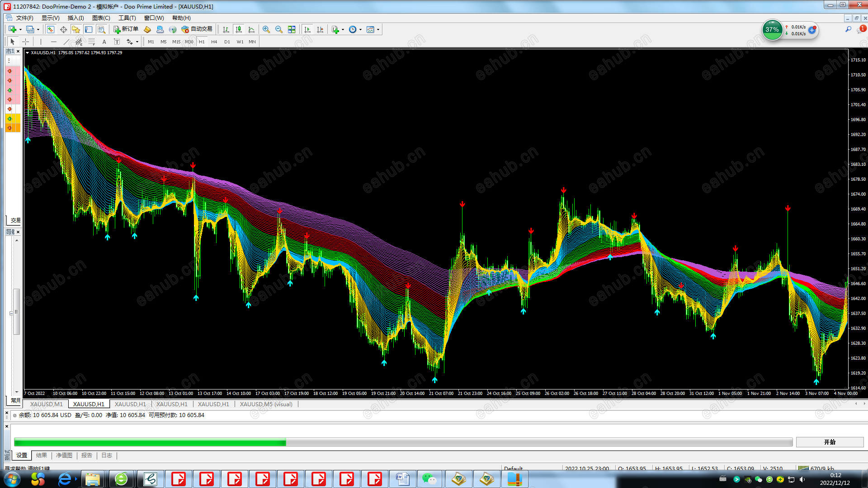Switch chart to candlestick display

pos(239,29)
